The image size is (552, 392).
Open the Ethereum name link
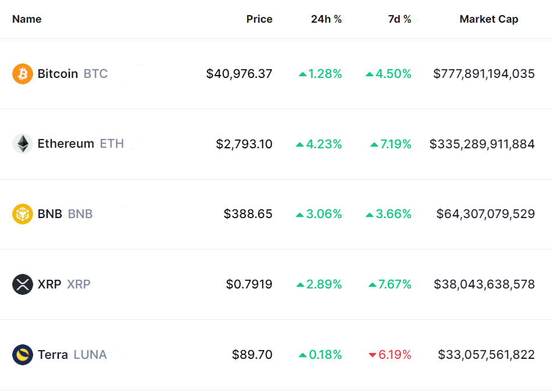pos(66,144)
